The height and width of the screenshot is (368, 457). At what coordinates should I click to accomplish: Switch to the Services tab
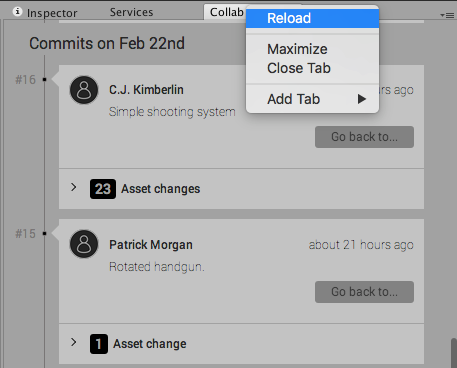pos(132,12)
